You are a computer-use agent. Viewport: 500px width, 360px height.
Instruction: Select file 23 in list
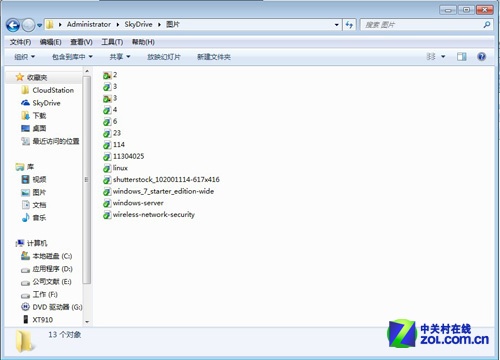[x=117, y=133]
